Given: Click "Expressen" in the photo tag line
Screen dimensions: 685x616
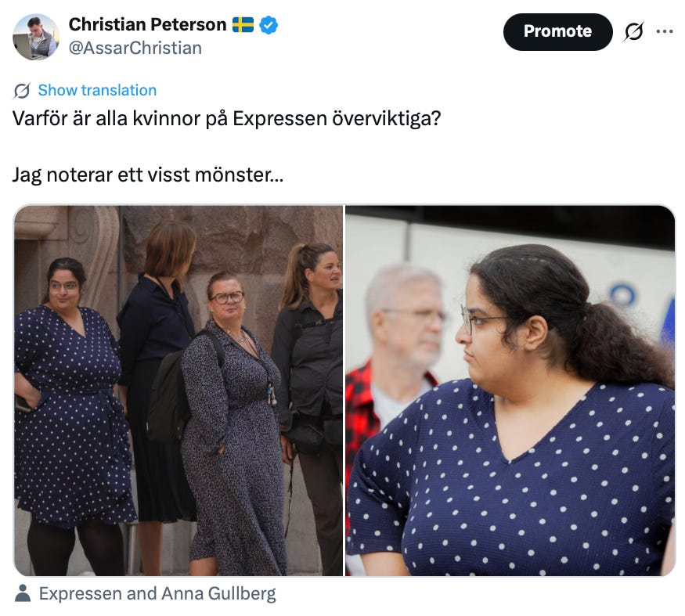Looking at the screenshot, I should tap(81, 594).
